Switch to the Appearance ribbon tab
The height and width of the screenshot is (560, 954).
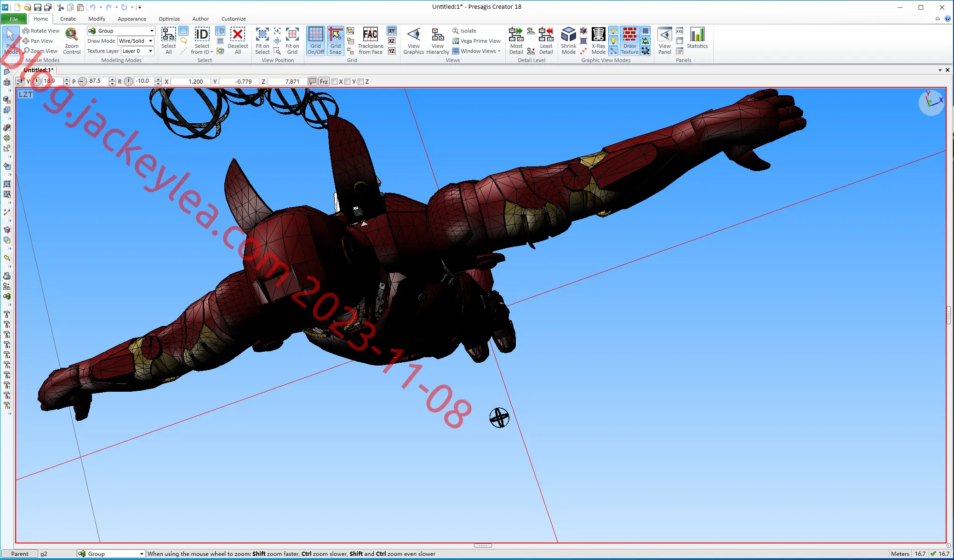132,19
